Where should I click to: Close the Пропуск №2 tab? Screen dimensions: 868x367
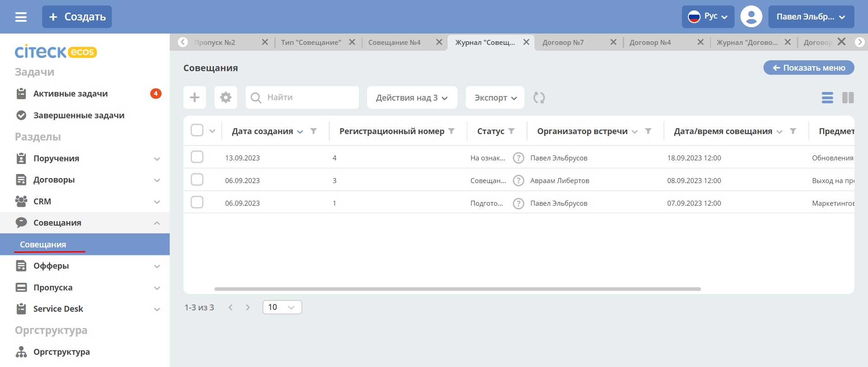click(265, 42)
